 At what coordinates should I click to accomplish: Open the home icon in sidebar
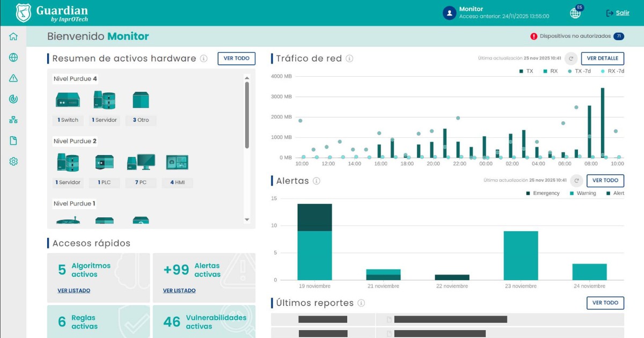click(13, 36)
